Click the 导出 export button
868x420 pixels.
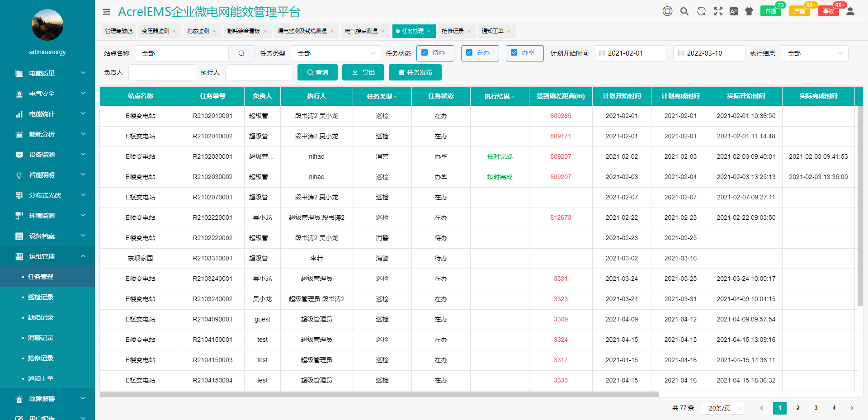363,72
